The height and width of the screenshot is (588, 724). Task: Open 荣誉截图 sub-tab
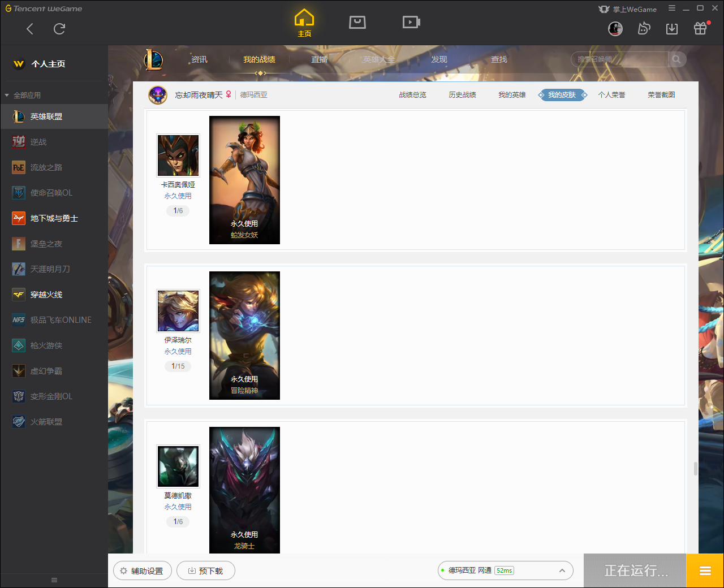[661, 95]
